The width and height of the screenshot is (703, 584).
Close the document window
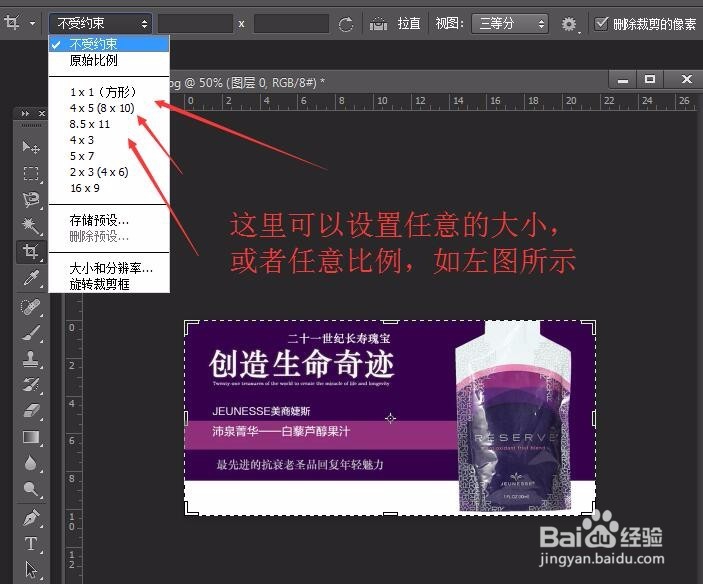[x=686, y=80]
